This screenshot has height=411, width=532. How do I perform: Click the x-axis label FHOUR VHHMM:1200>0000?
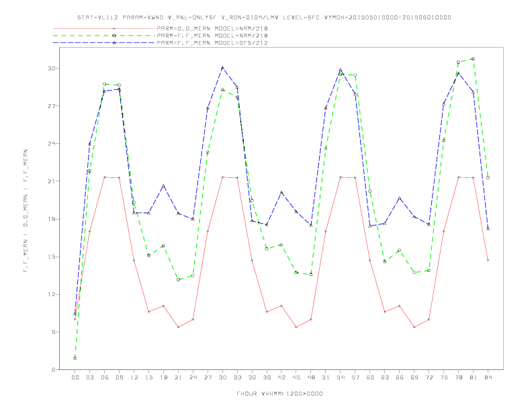coord(279,394)
